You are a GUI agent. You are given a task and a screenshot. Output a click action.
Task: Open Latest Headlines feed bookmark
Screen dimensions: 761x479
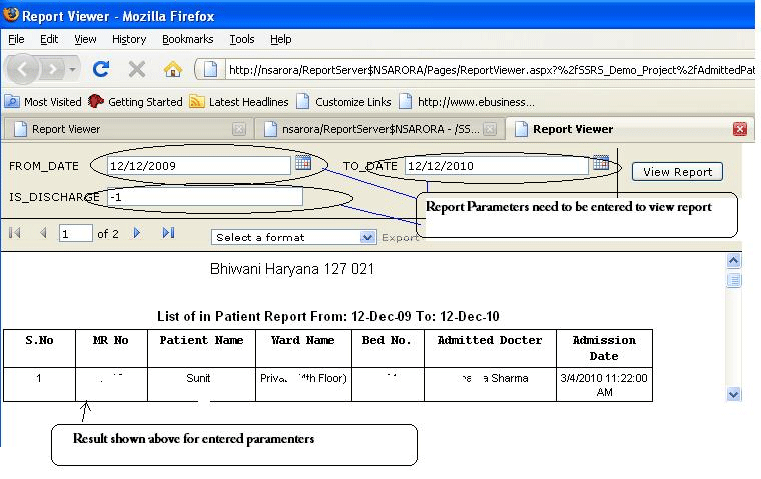click(x=239, y=102)
